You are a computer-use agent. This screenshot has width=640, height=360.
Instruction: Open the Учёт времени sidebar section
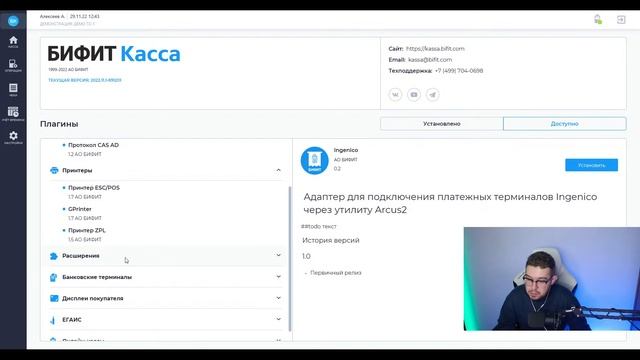point(13,114)
